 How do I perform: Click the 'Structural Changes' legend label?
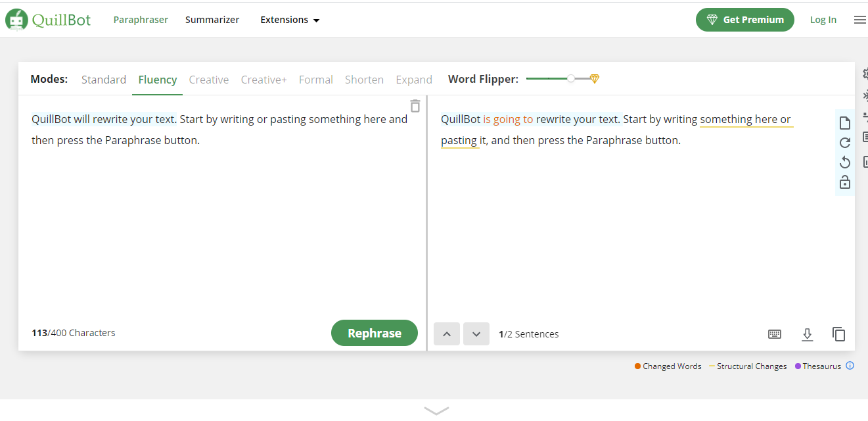[752, 366]
